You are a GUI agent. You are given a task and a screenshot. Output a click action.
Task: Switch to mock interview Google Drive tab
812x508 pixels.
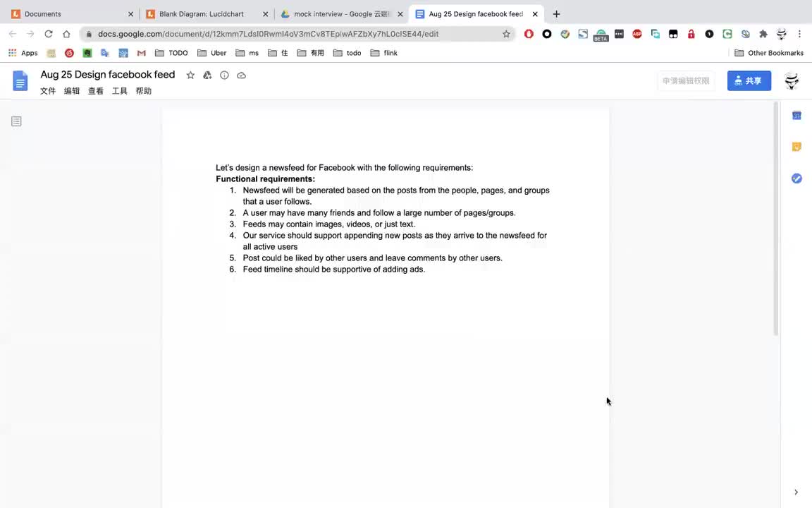342,14
